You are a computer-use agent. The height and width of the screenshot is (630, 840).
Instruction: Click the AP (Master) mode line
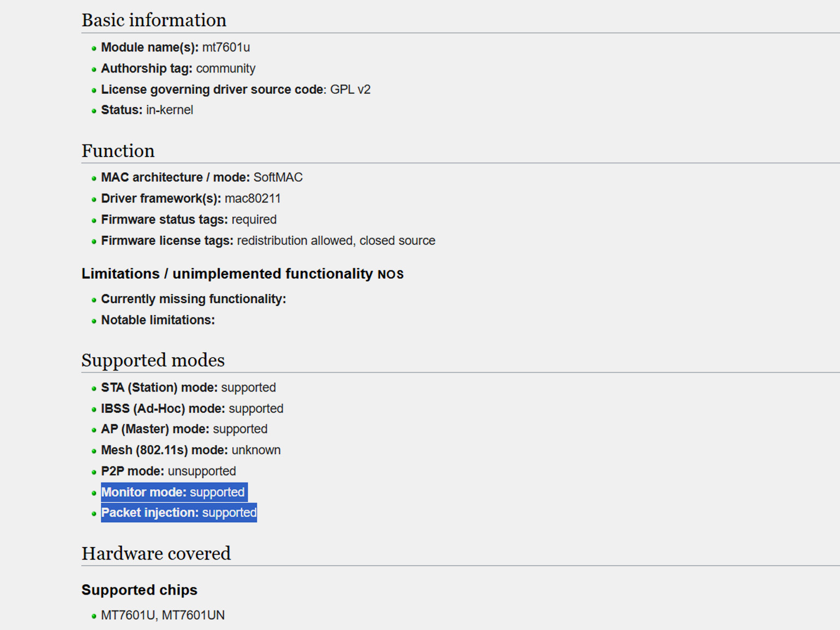(x=184, y=429)
